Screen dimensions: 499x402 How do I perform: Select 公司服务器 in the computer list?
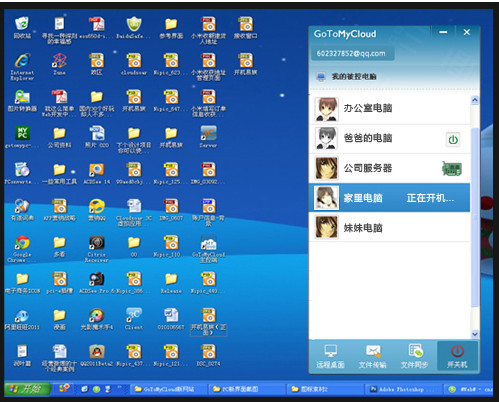[389, 168]
